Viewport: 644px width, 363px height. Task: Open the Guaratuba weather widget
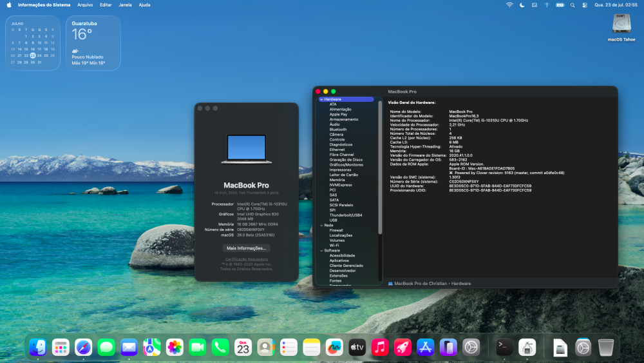click(x=93, y=43)
